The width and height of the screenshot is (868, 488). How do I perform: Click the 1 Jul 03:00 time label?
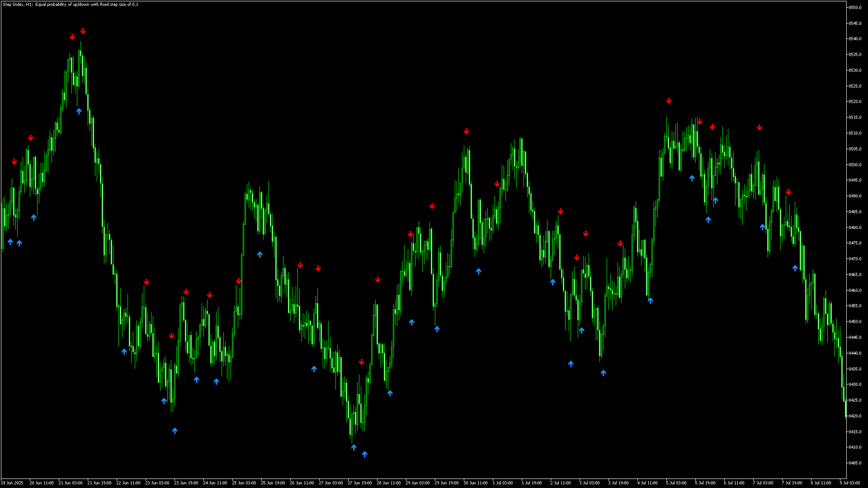[503, 483]
